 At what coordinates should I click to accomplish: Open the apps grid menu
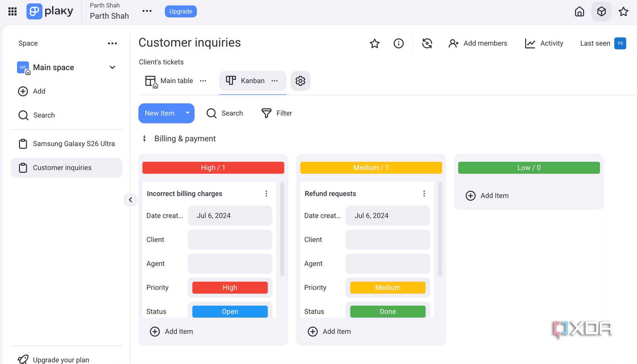click(12, 12)
